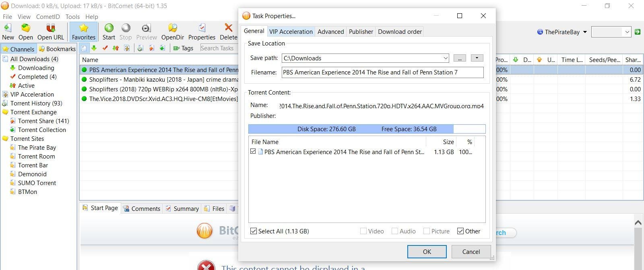
Task: Toggle the Video filter checkbox
Action: click(x=363, y=231)
